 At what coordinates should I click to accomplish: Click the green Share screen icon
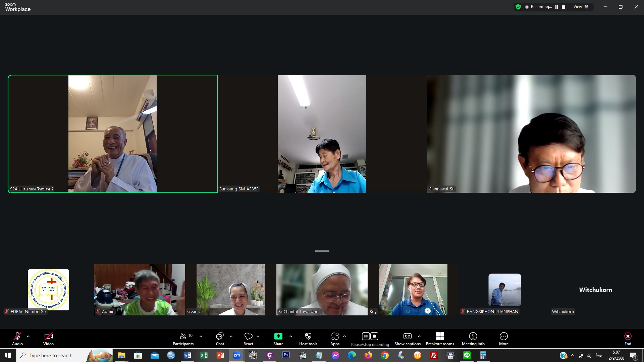tap(278, 336)
